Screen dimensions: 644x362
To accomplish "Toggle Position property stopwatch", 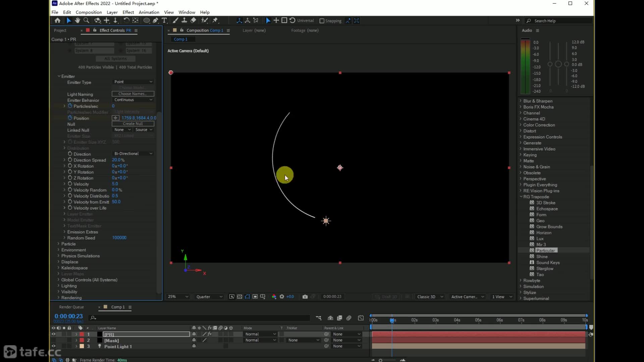I will (70, 118).
